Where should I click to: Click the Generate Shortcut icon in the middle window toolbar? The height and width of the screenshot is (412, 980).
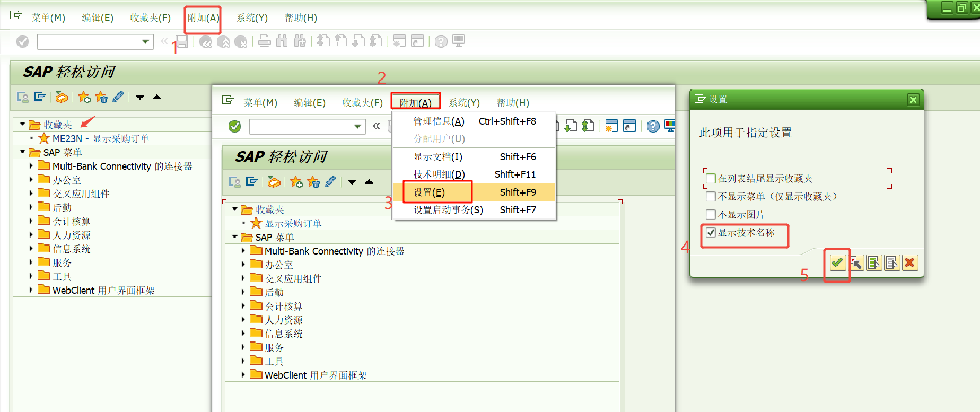pos(629,126)
